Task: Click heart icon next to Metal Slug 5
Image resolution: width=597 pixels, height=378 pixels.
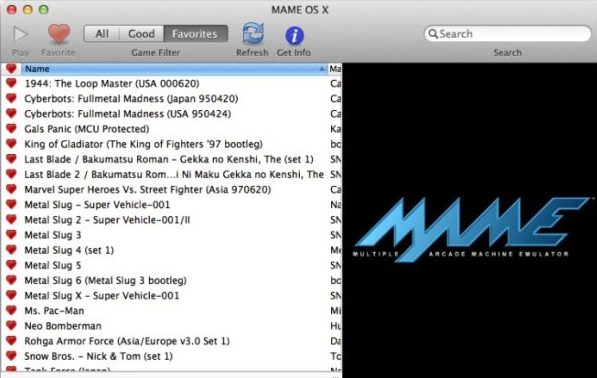Action: click(x=11, y=265)
